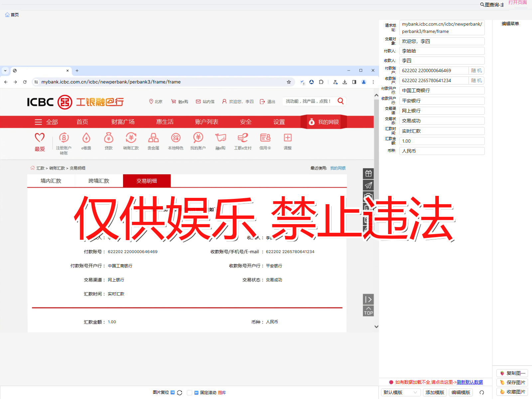This screenshot has height=419, width=532.
Task: Click the TOP back-to-top icon
Action: point(368,311)
